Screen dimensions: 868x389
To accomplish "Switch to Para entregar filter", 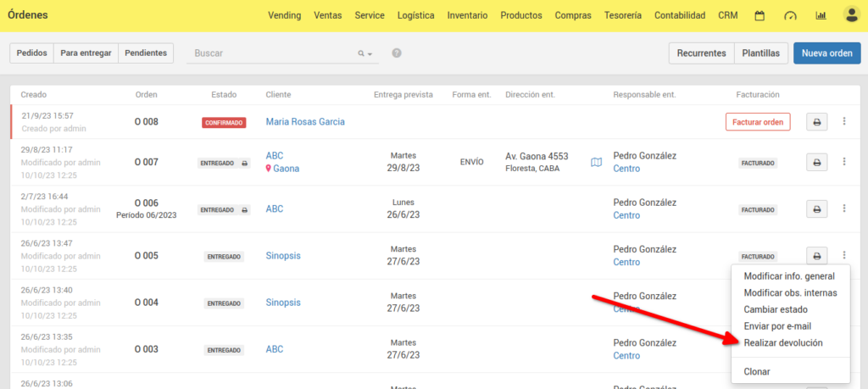I will pyautogui.click(x=86, y=53).
